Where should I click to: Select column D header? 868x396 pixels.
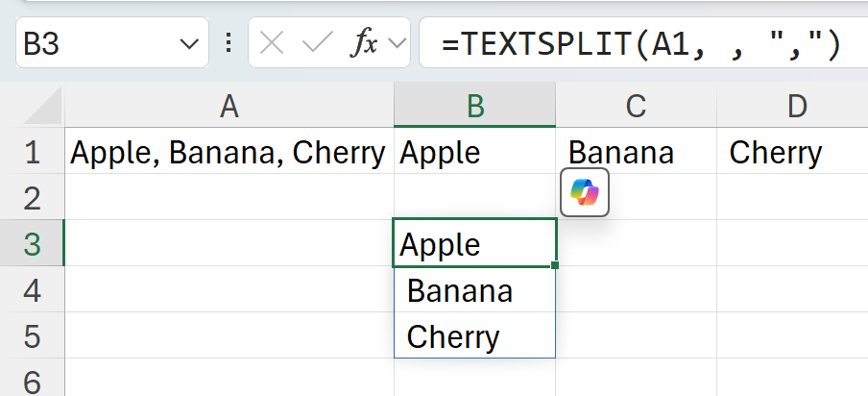coord(797,107)
